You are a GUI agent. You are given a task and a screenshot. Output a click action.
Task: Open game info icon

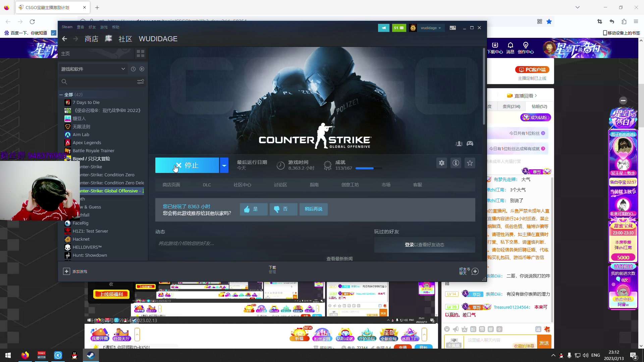456,163
